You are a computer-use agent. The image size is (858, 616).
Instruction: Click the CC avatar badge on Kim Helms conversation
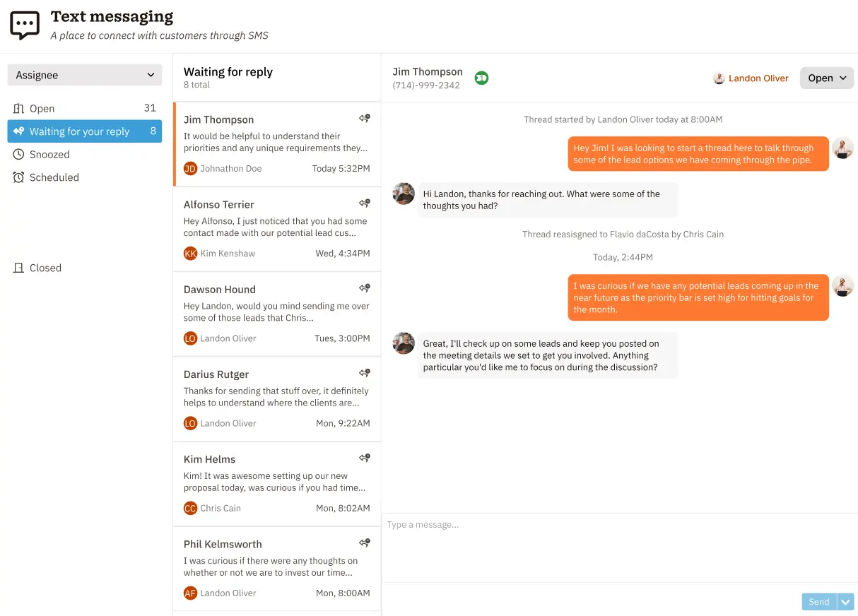tap(189, 507)
